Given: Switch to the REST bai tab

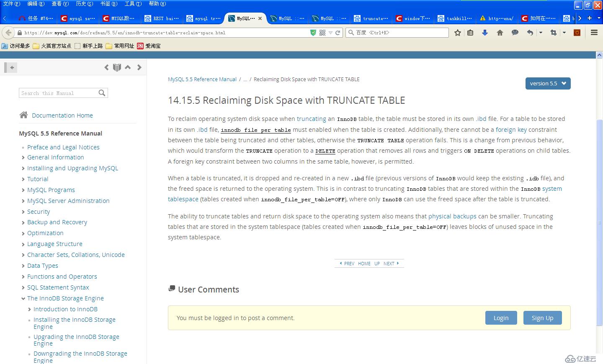Looking at the screenshot, I should coord(162,18).
